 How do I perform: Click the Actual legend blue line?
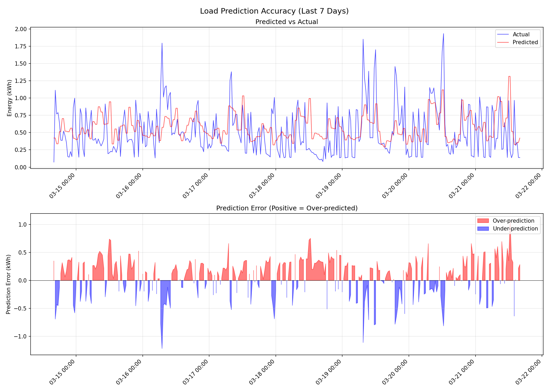[x=503, y=34]
